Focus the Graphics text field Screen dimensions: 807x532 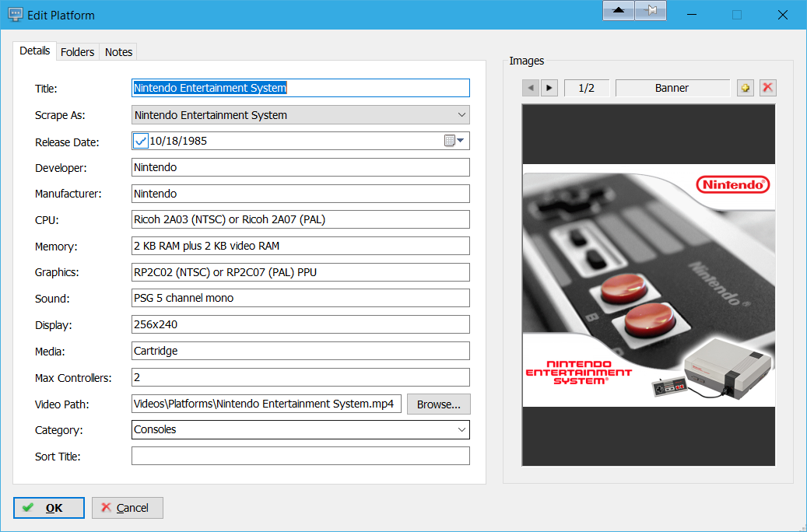click(x=300, y=272)
